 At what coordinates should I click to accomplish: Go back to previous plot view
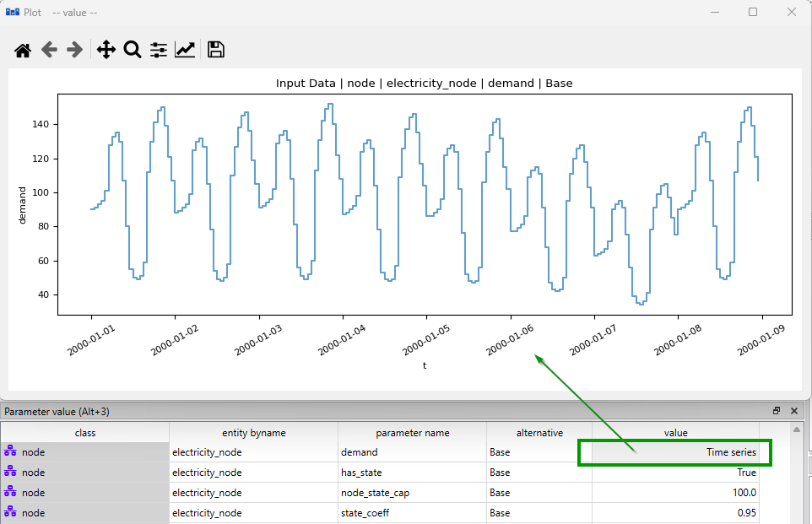tap(49, 51)
